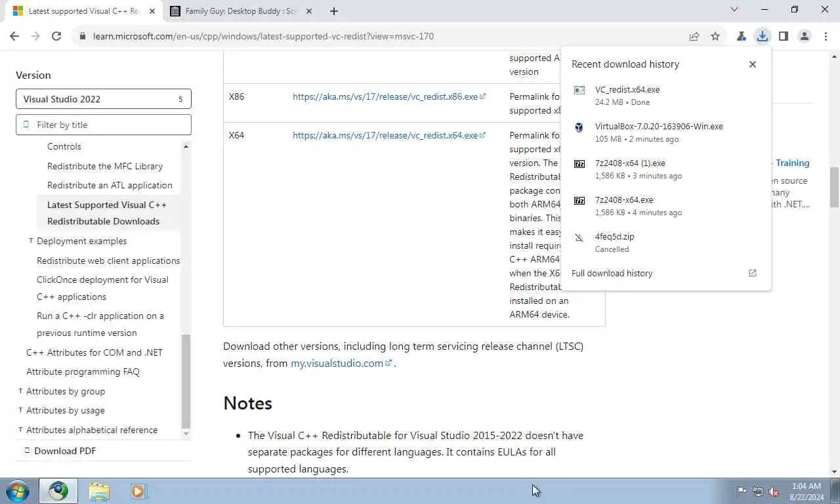Viewport: 840px width, 504px height.
Task: Click the browser Back arrow
Action: [14, 36]
